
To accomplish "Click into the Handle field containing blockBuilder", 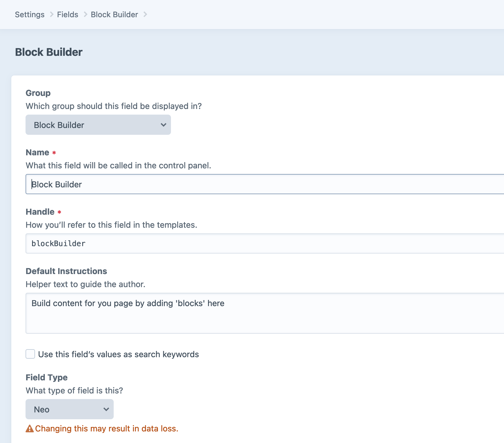I will [x=264, y=243].
